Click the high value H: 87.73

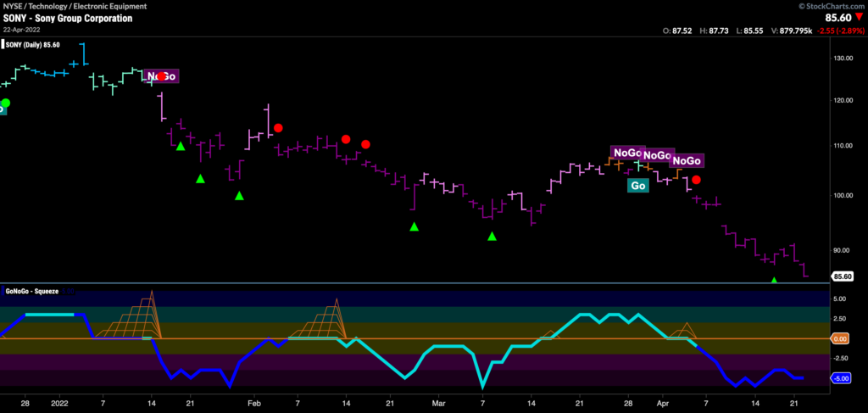point(715,31)
